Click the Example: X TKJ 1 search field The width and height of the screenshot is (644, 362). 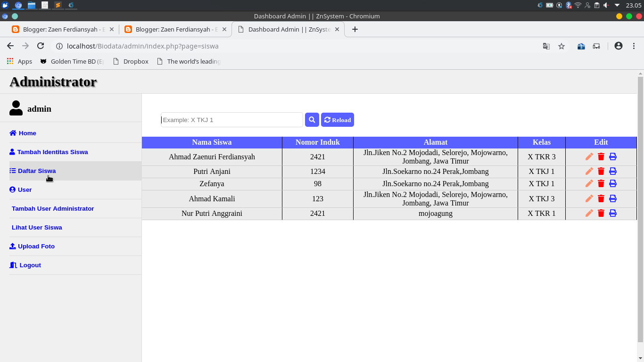click(x=231, y=119)
